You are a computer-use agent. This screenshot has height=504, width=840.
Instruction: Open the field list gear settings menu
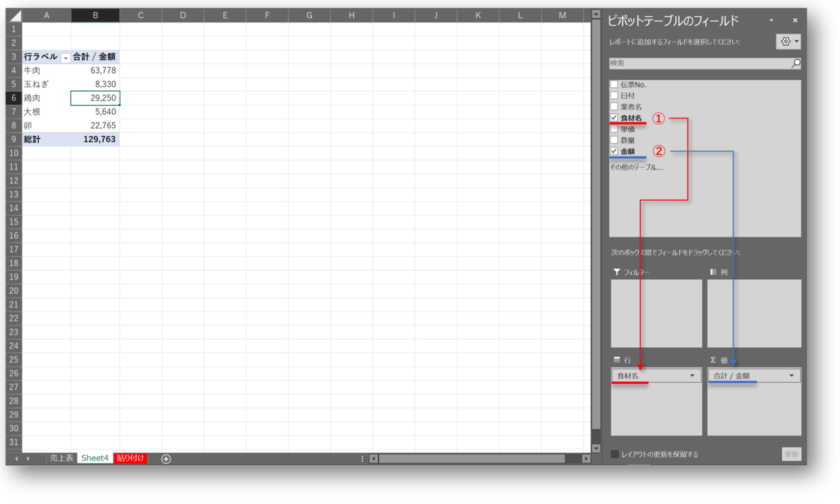click(x=788, y=42)
